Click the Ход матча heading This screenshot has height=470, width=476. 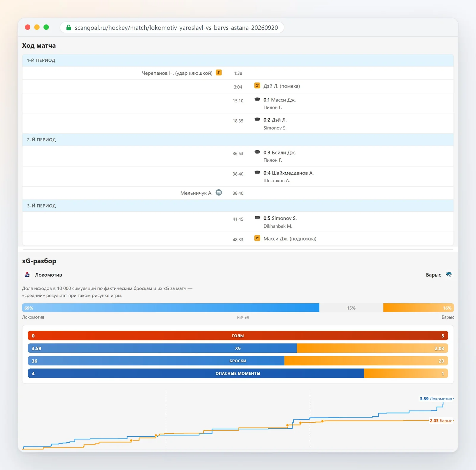pos(39,46)
